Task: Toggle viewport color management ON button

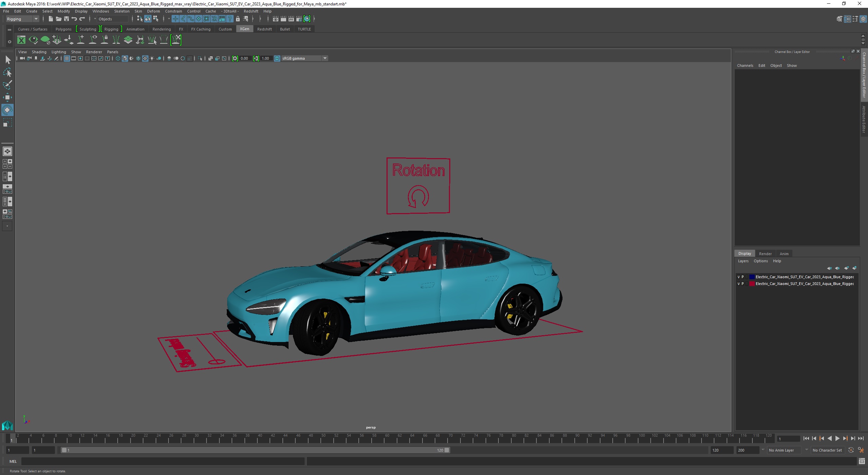Action: (277, 58)
